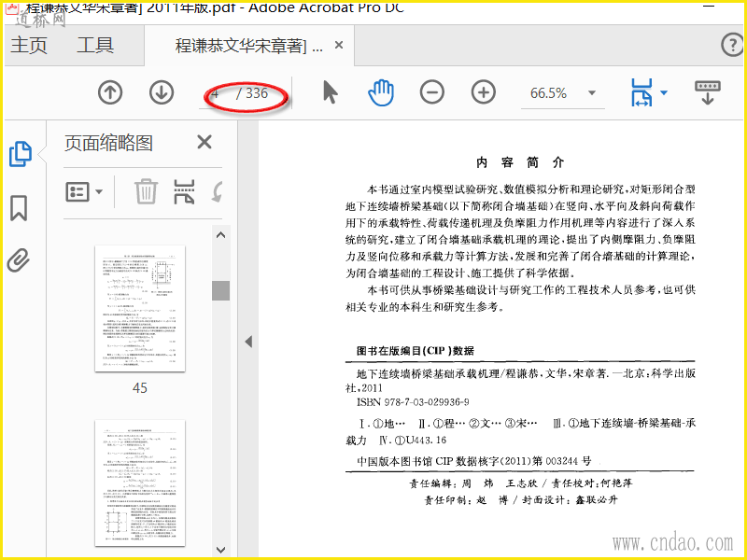Go to the next page arrow
The image size is (747, 560).
[162, 92]
